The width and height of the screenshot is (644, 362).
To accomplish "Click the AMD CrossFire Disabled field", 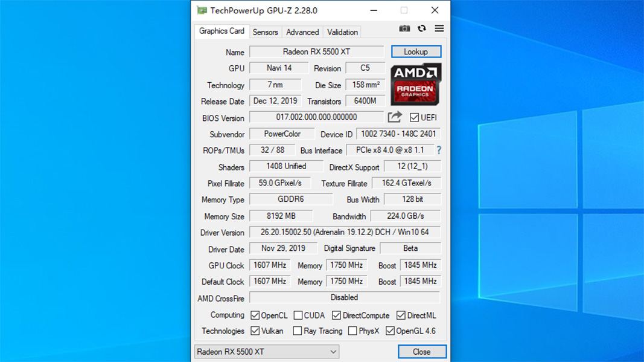I will (345, 297).
